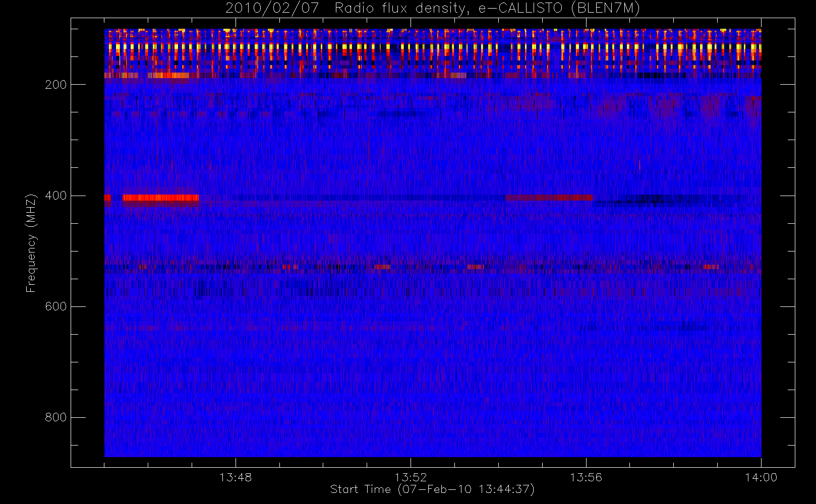Click the 400 frequency tick label
The image size is (816, 504).
tap(55, 196)
